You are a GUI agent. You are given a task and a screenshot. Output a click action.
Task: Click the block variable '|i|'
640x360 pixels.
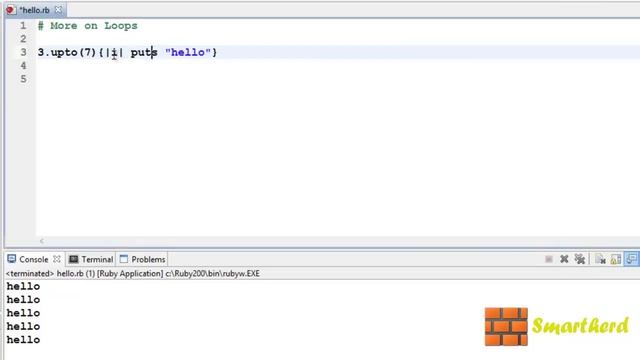[x=114, y=53]
